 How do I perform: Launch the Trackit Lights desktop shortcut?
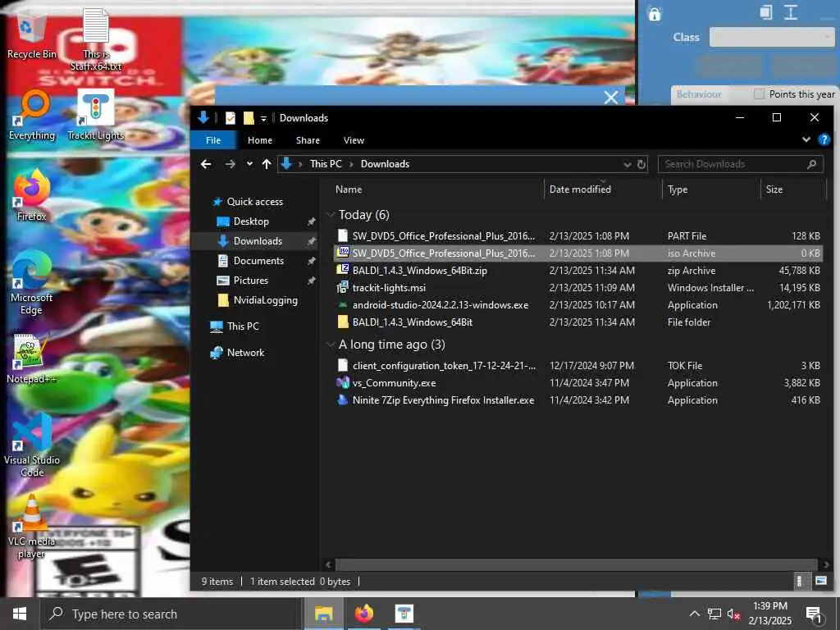click(95, 115)
